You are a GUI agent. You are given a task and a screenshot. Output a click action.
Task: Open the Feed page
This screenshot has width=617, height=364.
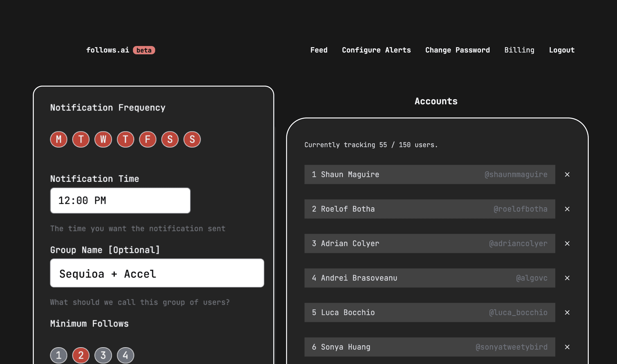pos(318,50)
